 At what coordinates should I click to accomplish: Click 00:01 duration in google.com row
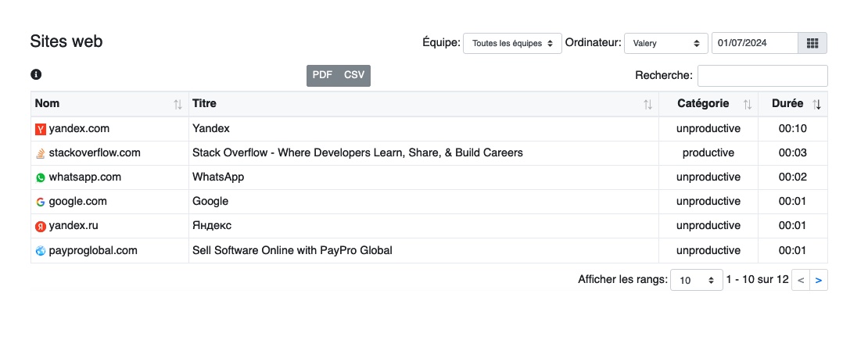[793, 201]
